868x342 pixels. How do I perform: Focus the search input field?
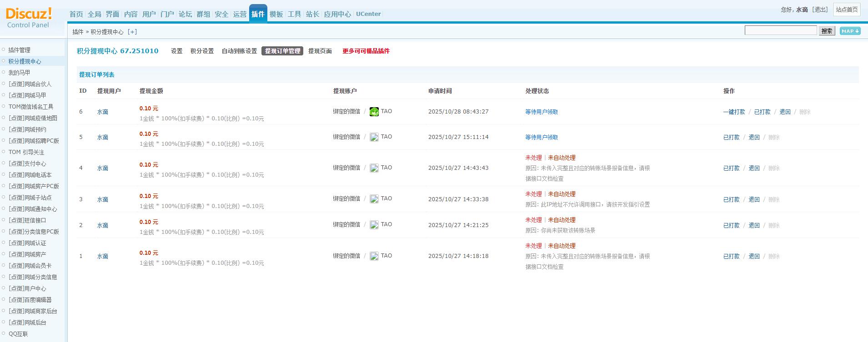coord(780,30)
